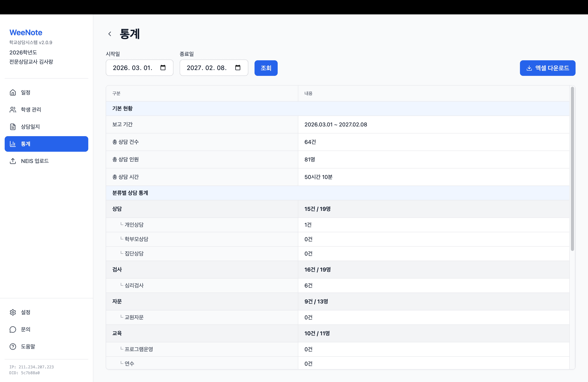
Task: Click the people icon for 학생 관리
Action: (x=13, y=110)
